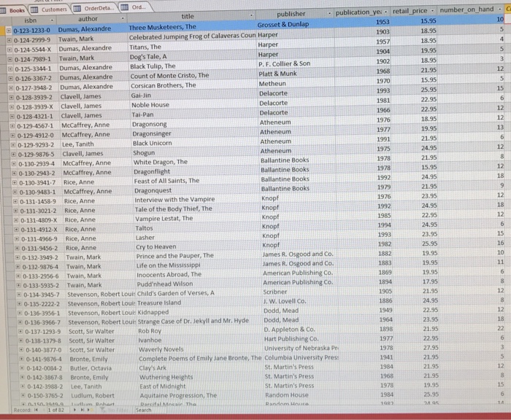Select 'P. F. Collier & Son' publisher cell
This screenshot has height=420, width=511.
(x=296, y=63)
